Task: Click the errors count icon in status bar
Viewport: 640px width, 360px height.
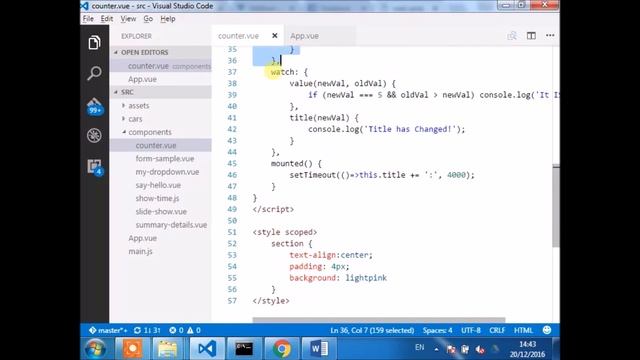Action: [173, 330]
